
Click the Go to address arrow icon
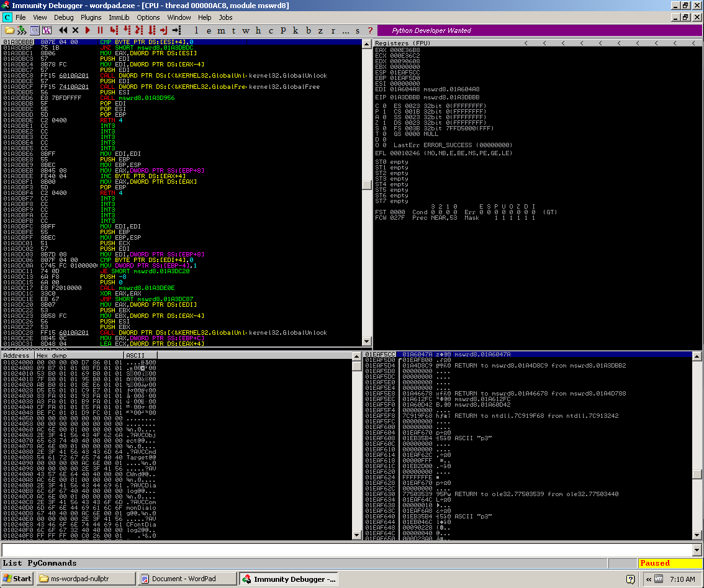[x=176, y=30]
